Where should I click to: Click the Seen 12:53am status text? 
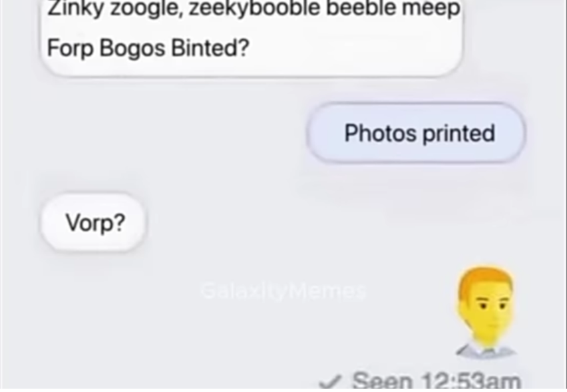coord(437,381)
